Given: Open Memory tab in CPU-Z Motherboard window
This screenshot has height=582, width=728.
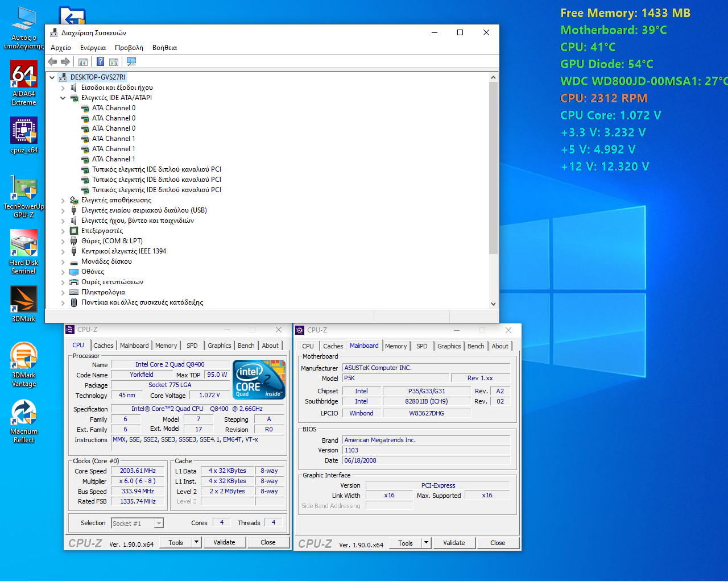Looking at the screenshot, I should pos(396,346).
